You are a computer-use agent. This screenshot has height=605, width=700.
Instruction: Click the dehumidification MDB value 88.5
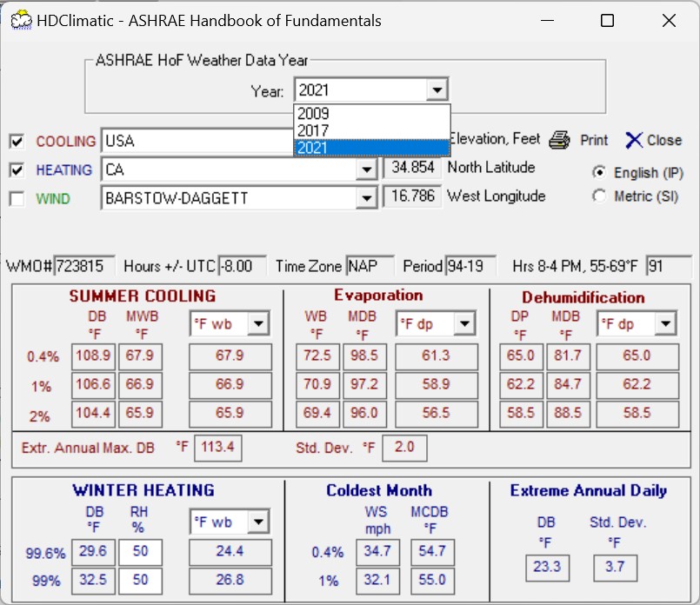568,413
